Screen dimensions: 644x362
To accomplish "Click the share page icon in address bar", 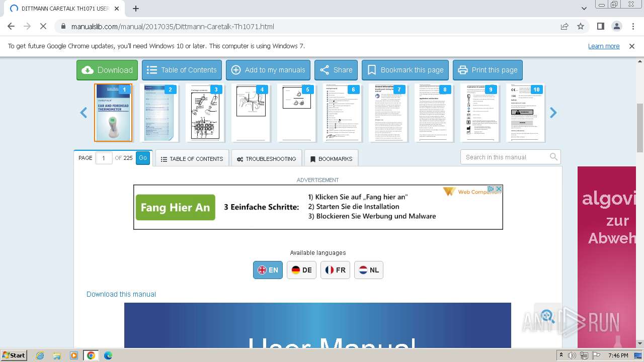I will coord(565,26).
